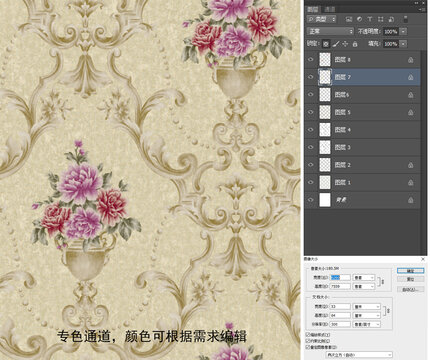Filter layers by pixel layer icon

tap(349, 19)
